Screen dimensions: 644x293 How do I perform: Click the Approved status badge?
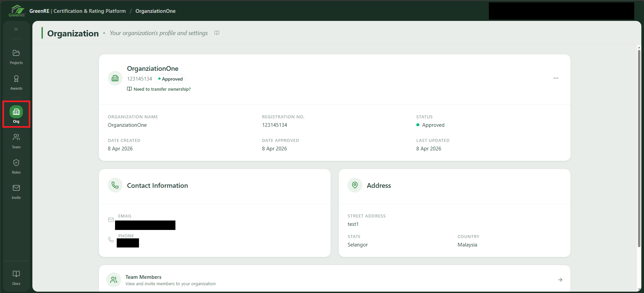pyautogui.click(x=170, y=79)
